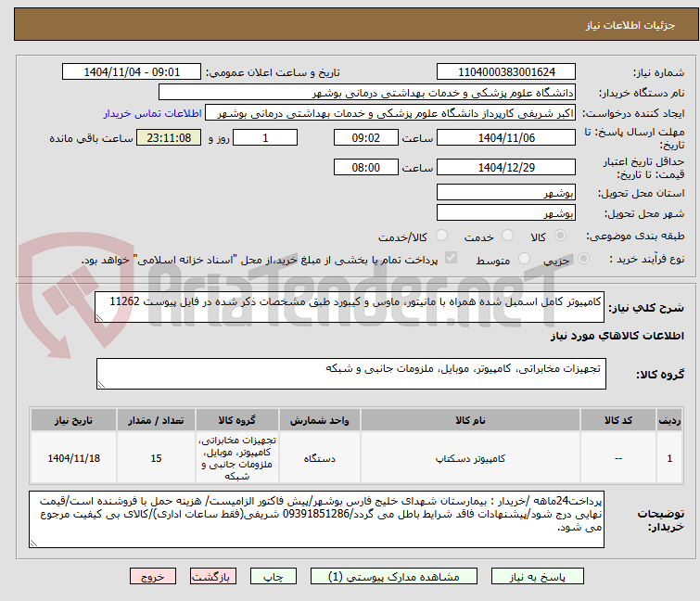
Task: Click the response deadline date 1404/11/06
Action: click(x=506, y=137)
